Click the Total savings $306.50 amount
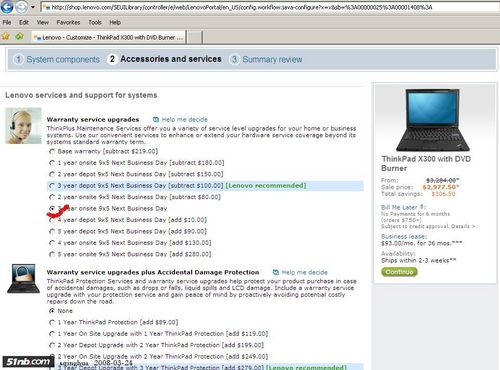Screen dimensions: 500x370 tap(443, 194)
